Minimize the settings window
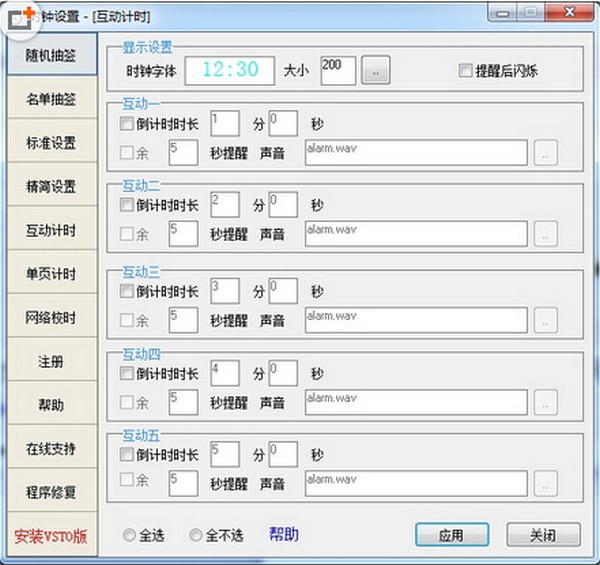Viewport: 600px width, 565px height. pos(502,14)
